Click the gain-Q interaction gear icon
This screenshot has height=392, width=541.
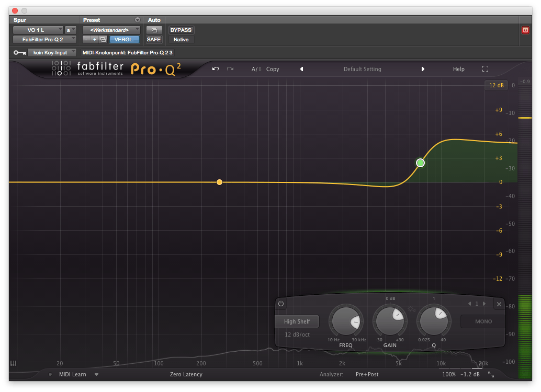click(411, 309)
